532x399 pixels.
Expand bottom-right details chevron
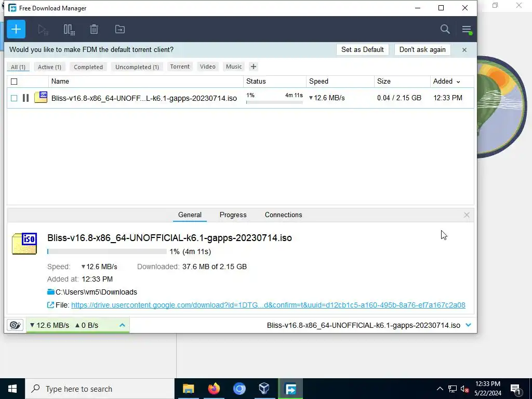469,325
